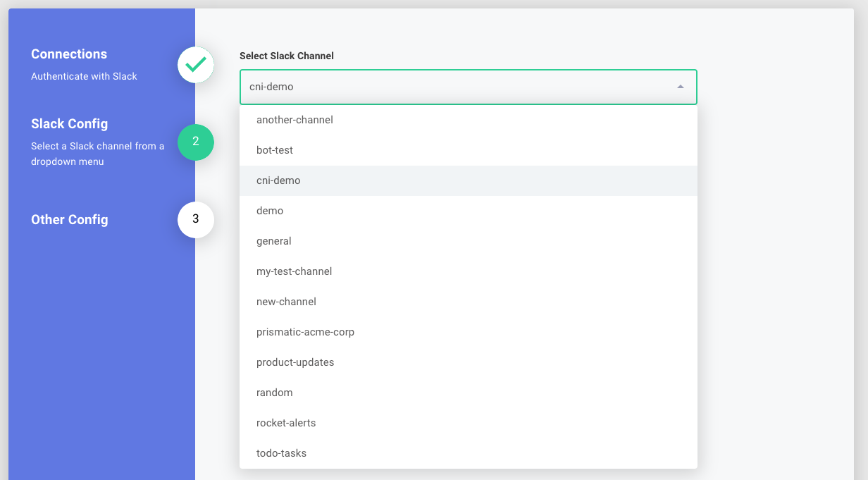This screenshot has width=868, height=480.
Task: Choose todo-tasks at the list bottom
Action: [x=281, y=453]
